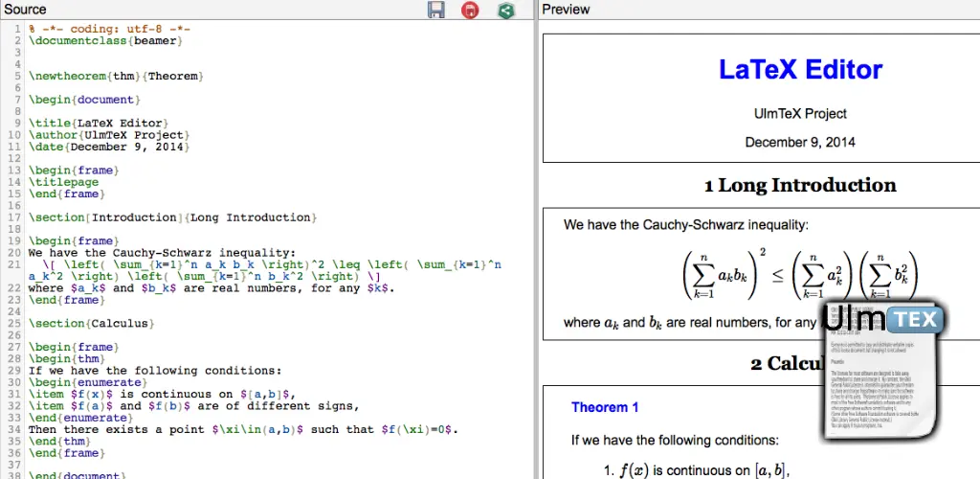This screenshot has height=479, width=980.
Task: Click preview text 'If we have the following conditions:'
Action: [675, 441]
